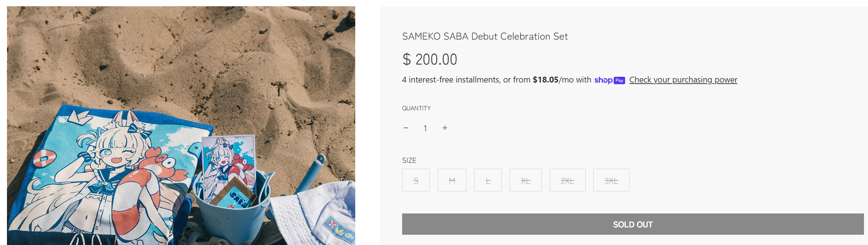Click the SIZE label
Viewport: 868px width, 245px height.
tap(409, 160)
